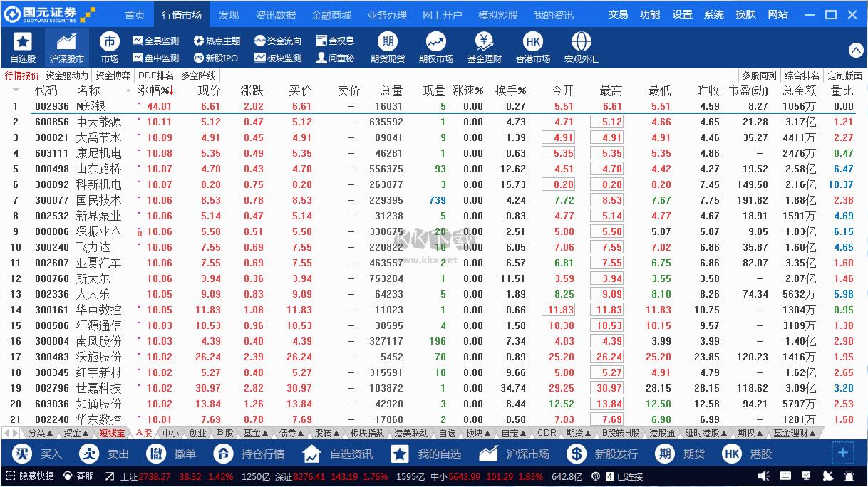The height and width of the screenshot is (487, 868).
Task: Open the 资讯数据 menu tab
Action: [276, 14]
